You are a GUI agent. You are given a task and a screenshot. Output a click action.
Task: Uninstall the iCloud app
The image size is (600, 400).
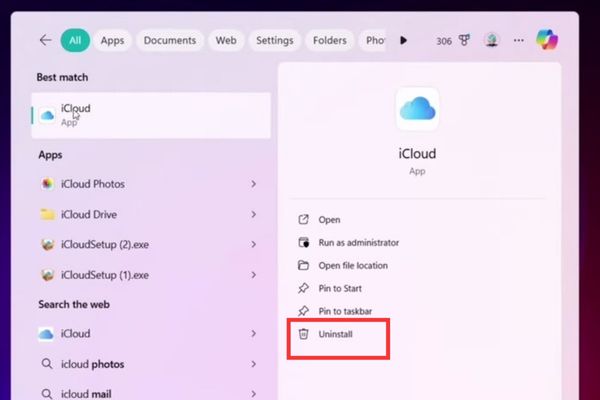click(x=335, y=334)
